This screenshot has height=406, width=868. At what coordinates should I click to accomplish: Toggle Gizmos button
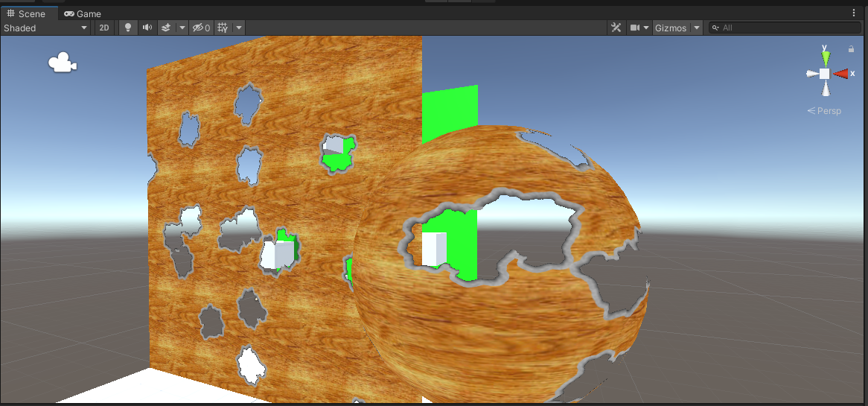coord(671,28)
